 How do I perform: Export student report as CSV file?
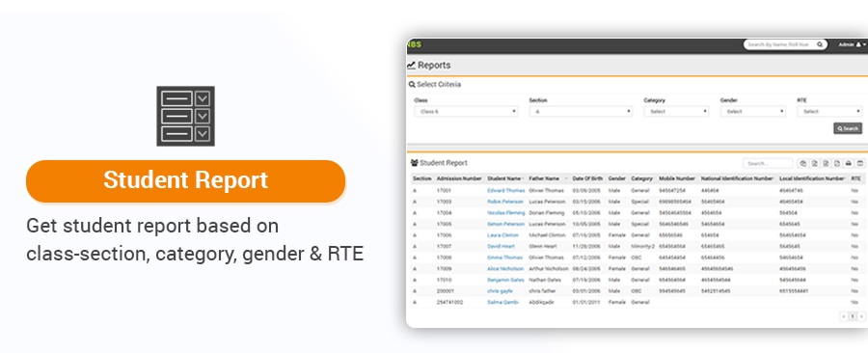coord(826,163)
